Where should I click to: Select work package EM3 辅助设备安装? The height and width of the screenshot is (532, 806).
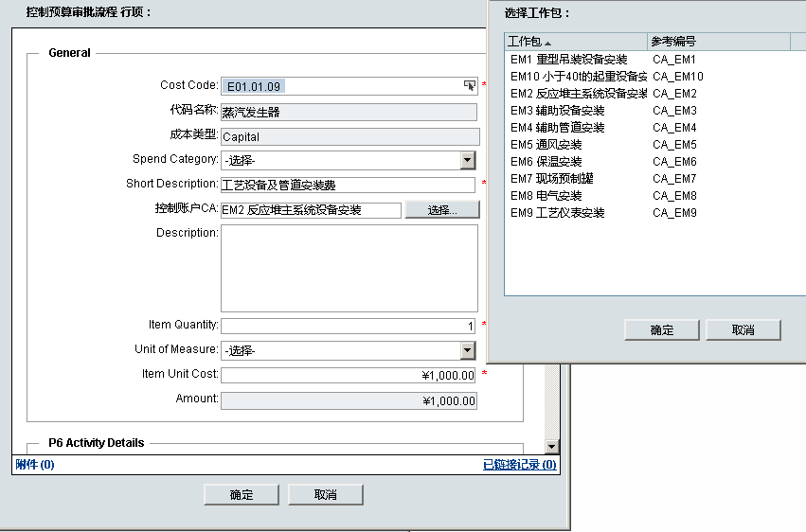tap(557, 111)
